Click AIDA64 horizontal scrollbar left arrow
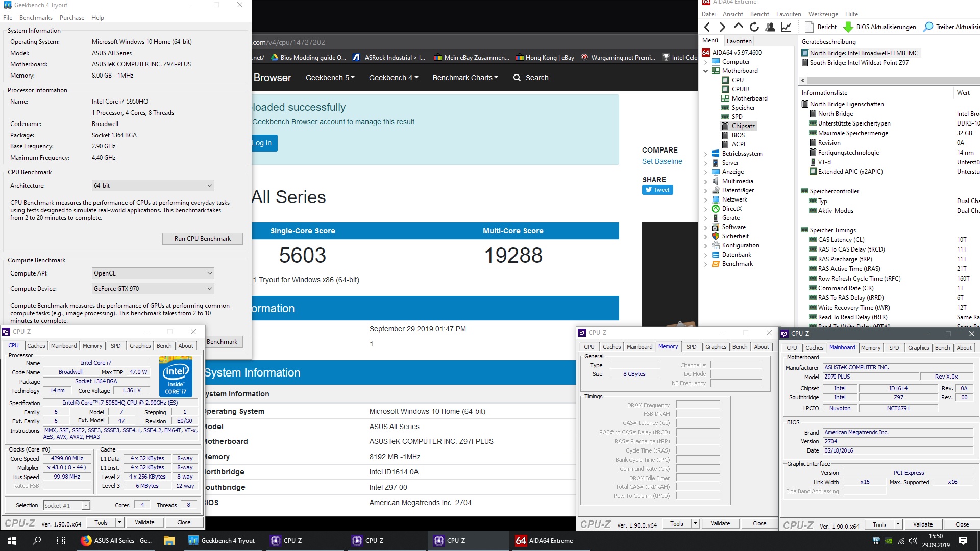 (x=803, y=80)
